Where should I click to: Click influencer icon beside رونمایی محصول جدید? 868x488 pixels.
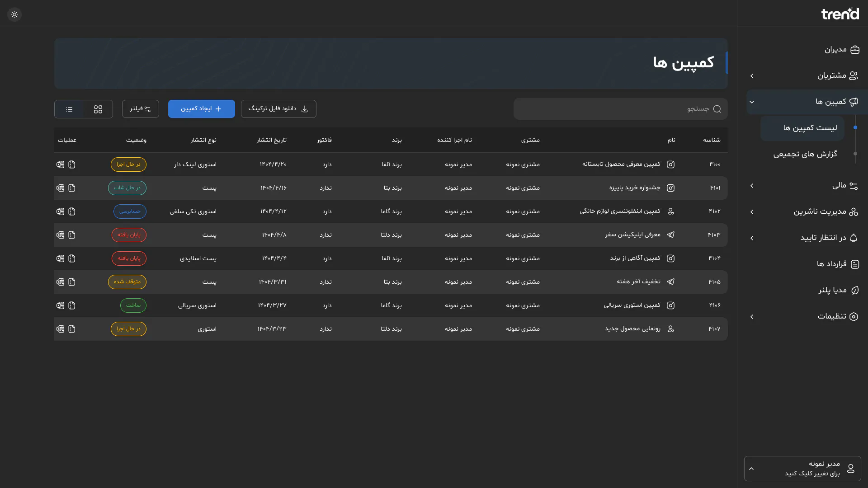click(671, 329)
